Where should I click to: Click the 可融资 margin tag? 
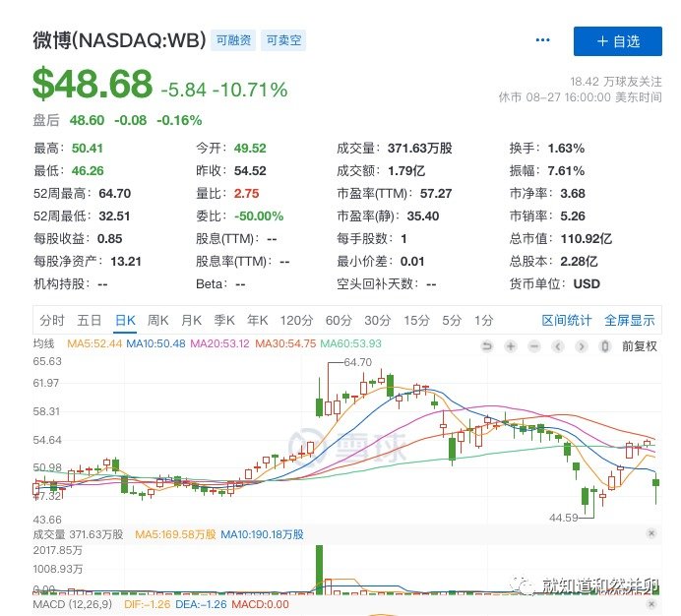(x=233, y=40)
